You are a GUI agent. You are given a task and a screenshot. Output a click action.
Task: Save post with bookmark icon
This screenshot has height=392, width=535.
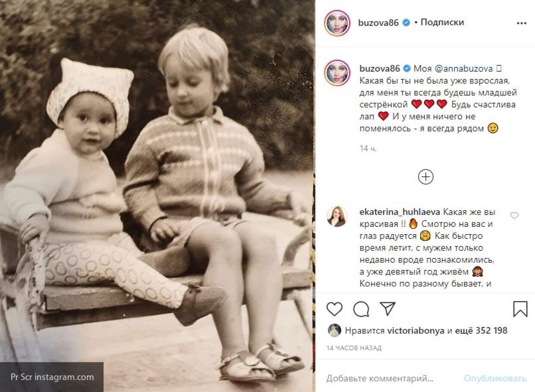[x=520, y=309]
